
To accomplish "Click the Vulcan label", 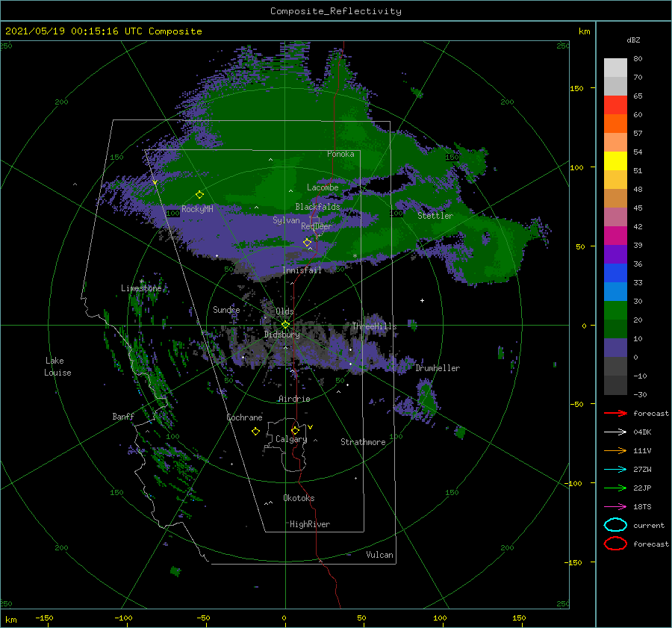I will 379,555.
